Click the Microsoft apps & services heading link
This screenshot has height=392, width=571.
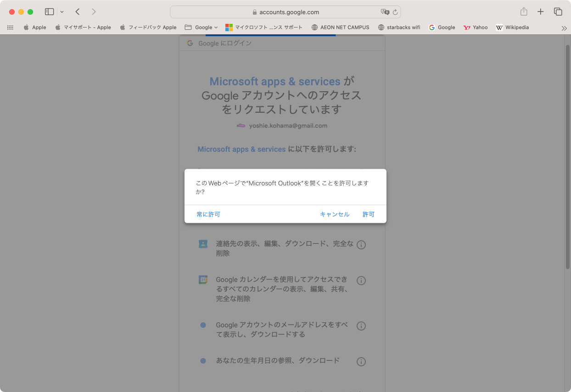(275, 82)
